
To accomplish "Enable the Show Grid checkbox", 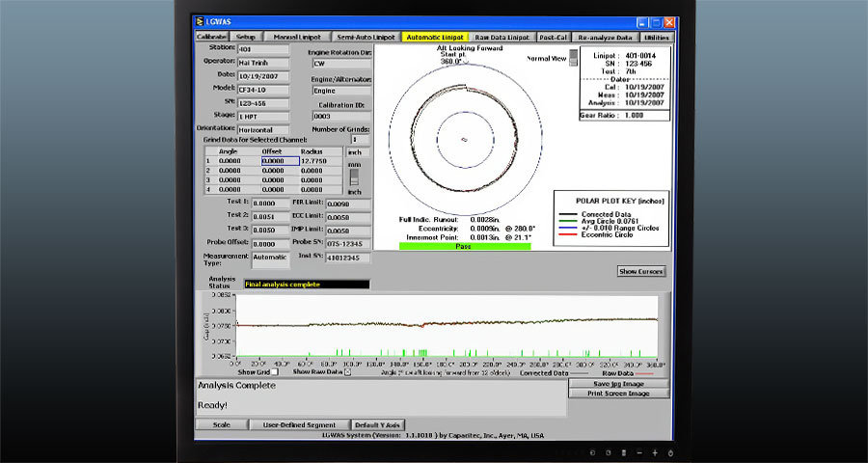I will [275, 371].
